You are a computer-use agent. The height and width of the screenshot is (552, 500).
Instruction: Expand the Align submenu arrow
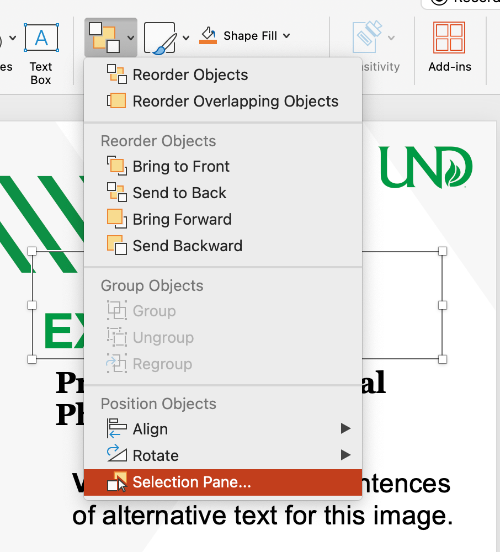click(345, 428)
